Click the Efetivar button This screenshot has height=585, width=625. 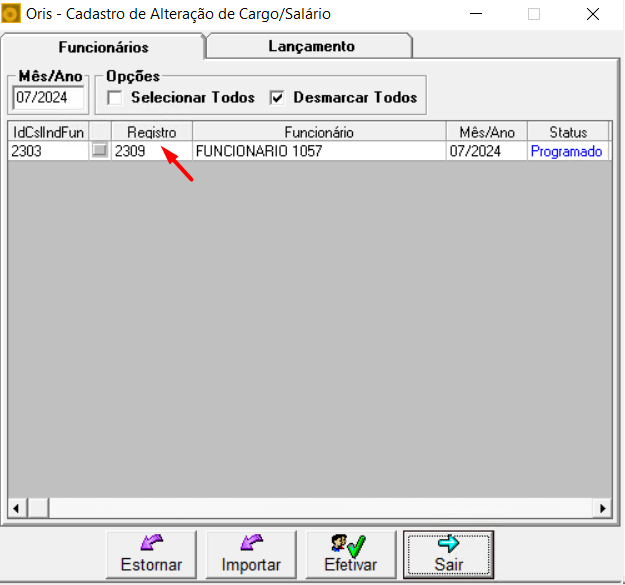point(351,554)
